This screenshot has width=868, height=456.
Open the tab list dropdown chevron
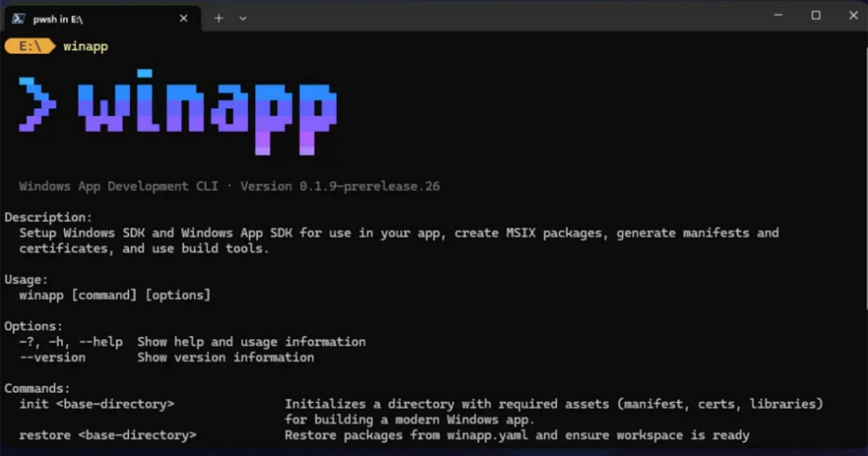(242, 18)
